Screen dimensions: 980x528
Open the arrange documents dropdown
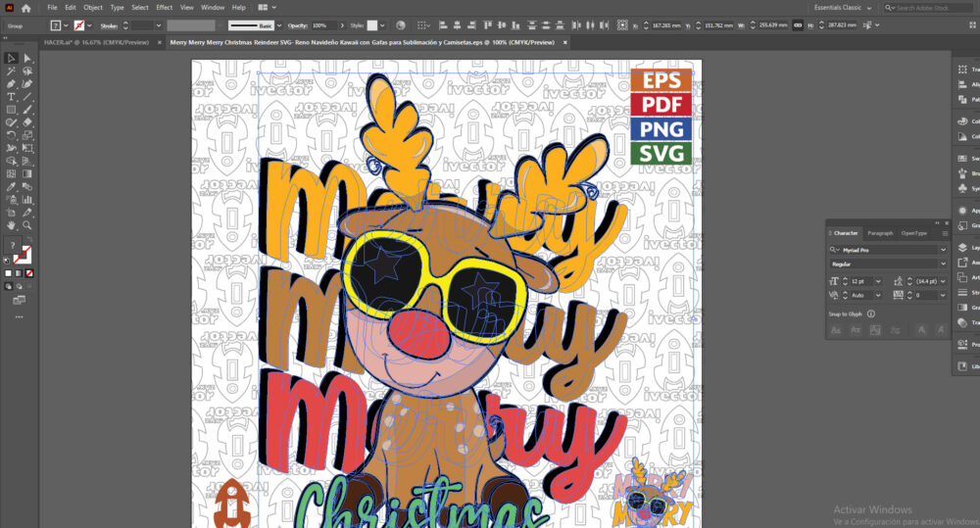(267, 8)
